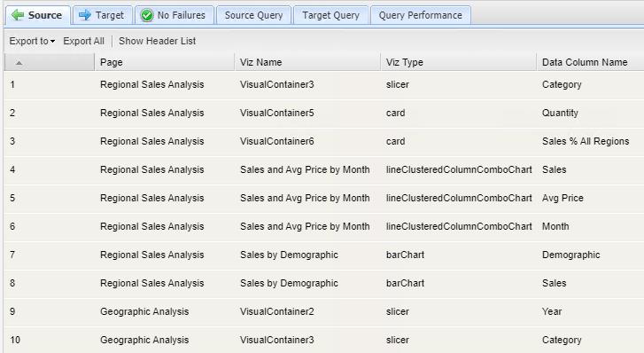Screen dimensions: 644x353
Task: Click the slicer cell in row 9
Action: pyautogui.click(x=398, y=312)
